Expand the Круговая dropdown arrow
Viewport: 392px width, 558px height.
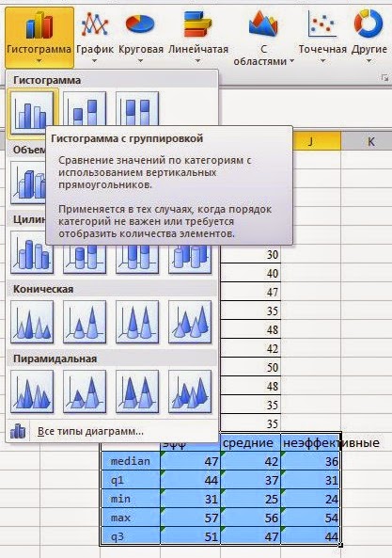[140, 61]
